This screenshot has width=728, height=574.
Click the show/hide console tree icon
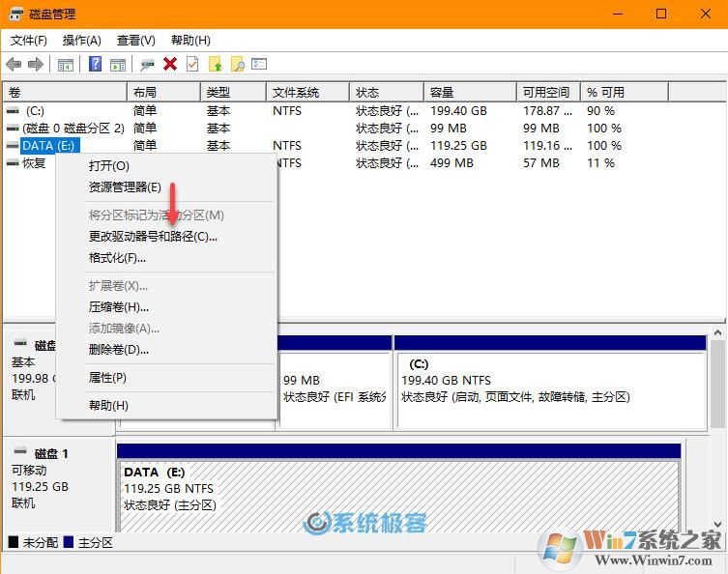tap(65, 64)
